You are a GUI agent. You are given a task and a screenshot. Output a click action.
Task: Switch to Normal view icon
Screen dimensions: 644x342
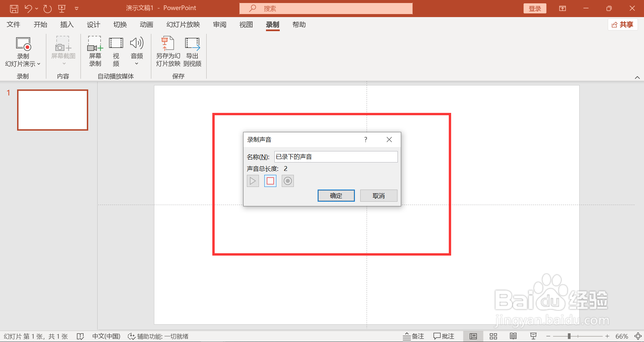pyautogui.click(x=473, y=336)
